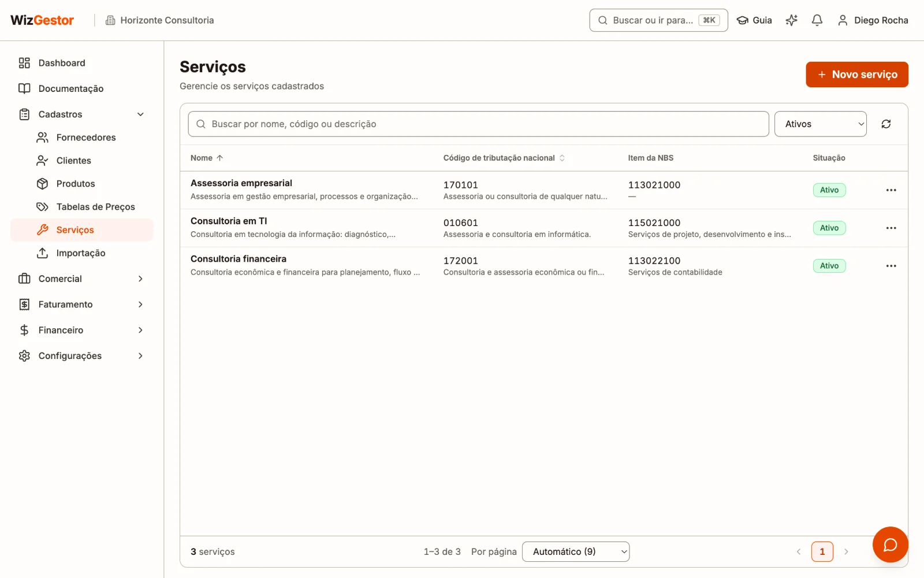Sort by Código de tributação nacional

coord(504,158)
